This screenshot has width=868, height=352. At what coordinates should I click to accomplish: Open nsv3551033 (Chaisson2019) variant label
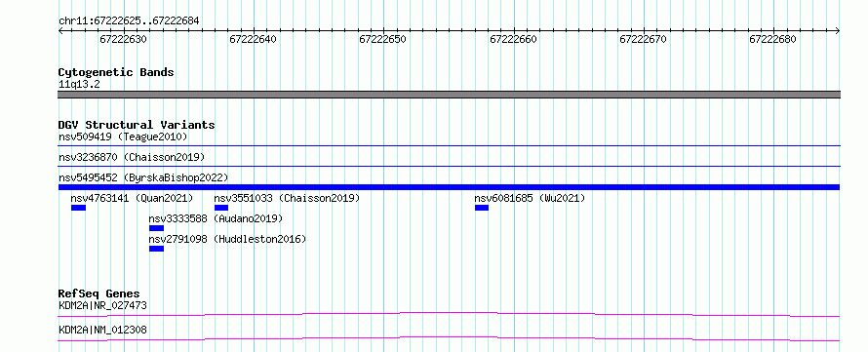pyautogui.click(x=288, y=198)
